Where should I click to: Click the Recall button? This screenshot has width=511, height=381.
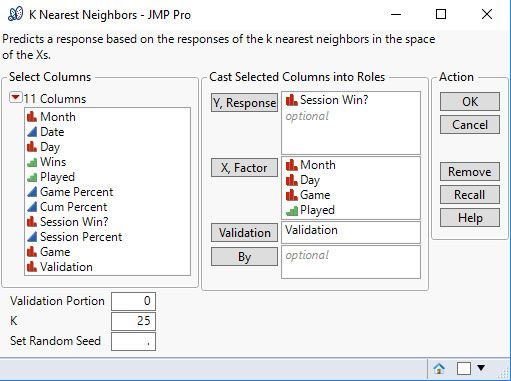pyautogui.click(x=470, y=195)
